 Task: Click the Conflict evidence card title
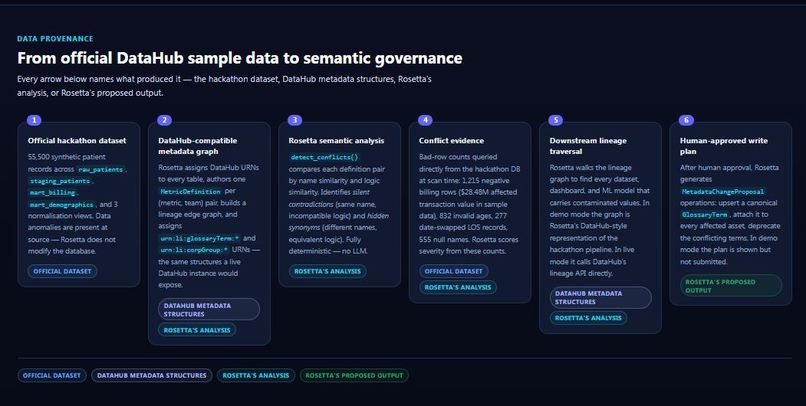(x=451, y=141)
